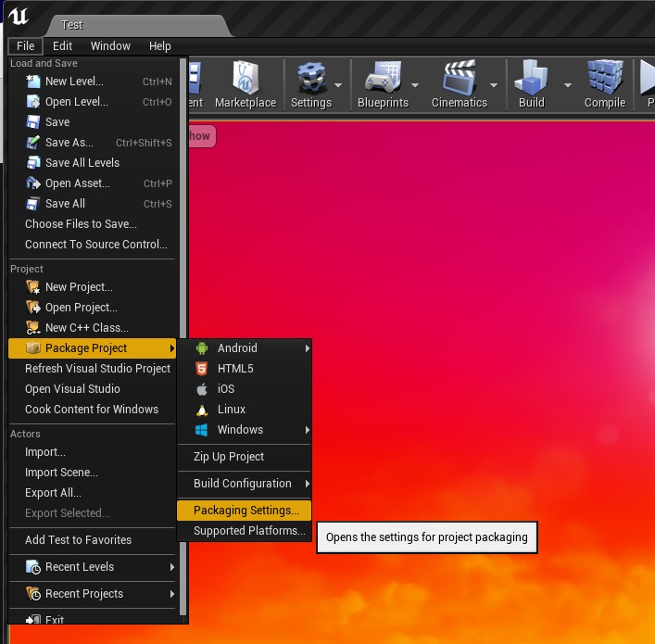Click the Build toolbar icon
Image resolution: width=655 pixels, height=644 pixels.
(531, 80)
